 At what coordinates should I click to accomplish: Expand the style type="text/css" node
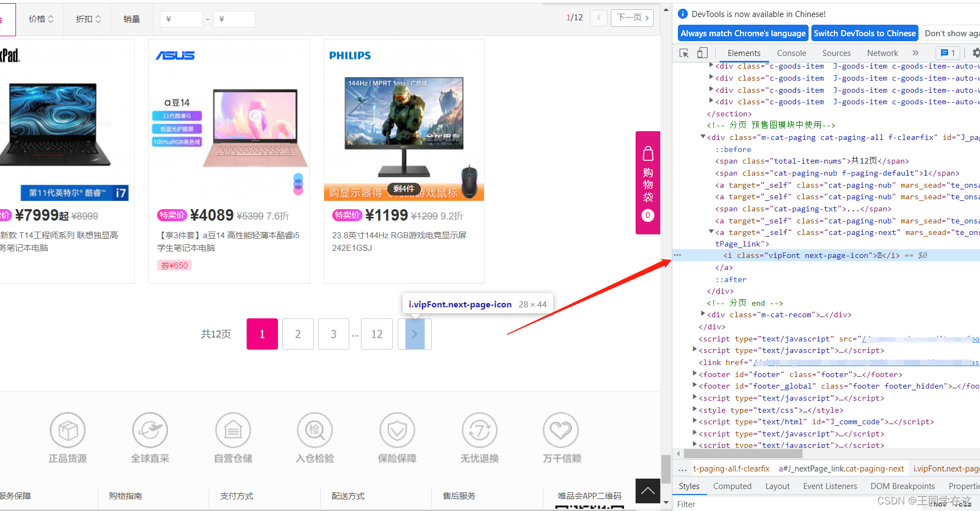695,409
